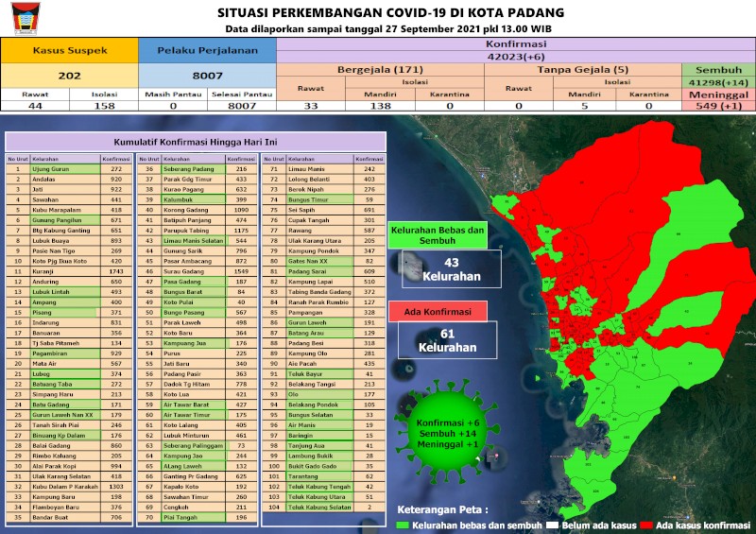Click the red Ada Konfirmasi label
The image size is (756, 534).
pyautogui.click(x=438, y=312)
